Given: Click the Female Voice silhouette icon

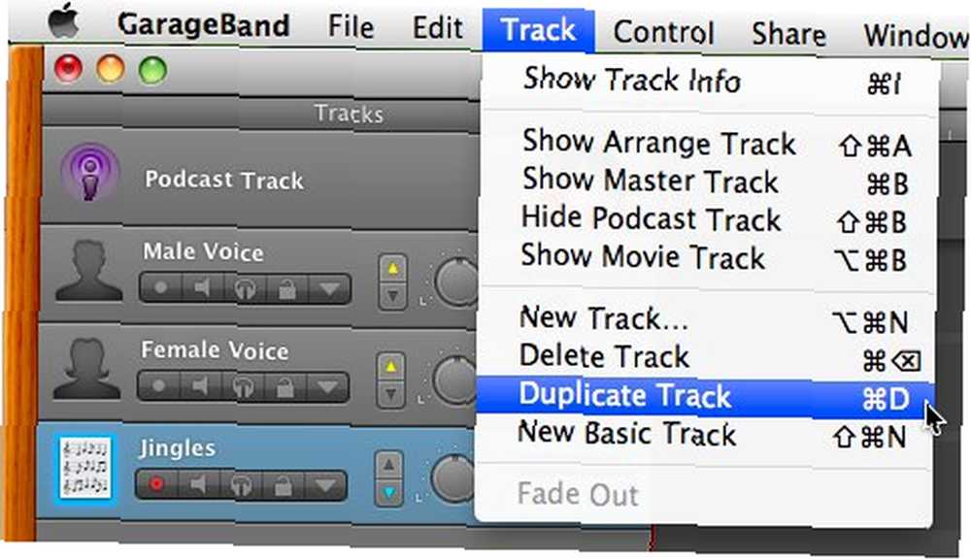Looking at the screenshot, I should (x=86, y=368).
